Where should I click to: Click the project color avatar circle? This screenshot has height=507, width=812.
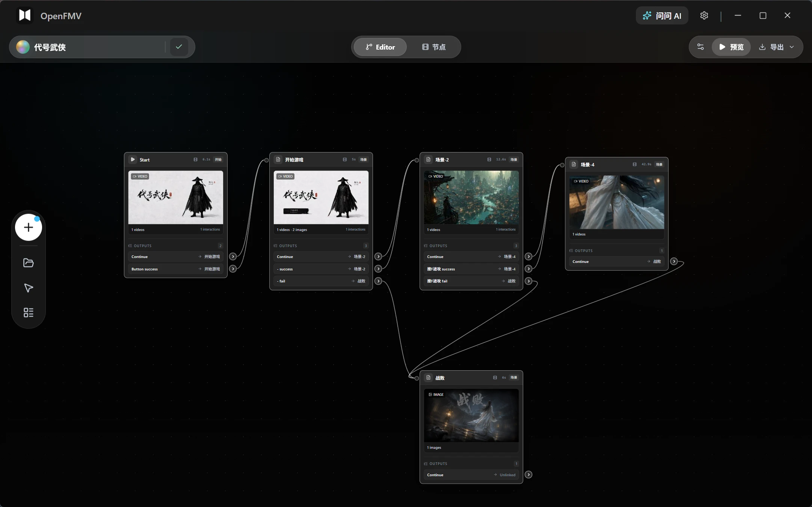point(23,47)
